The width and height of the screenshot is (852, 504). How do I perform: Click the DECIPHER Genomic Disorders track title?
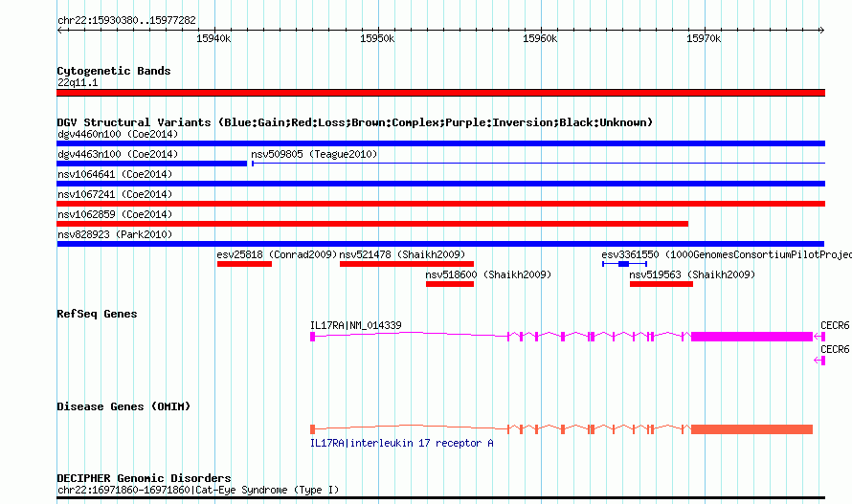coord(144,478)
